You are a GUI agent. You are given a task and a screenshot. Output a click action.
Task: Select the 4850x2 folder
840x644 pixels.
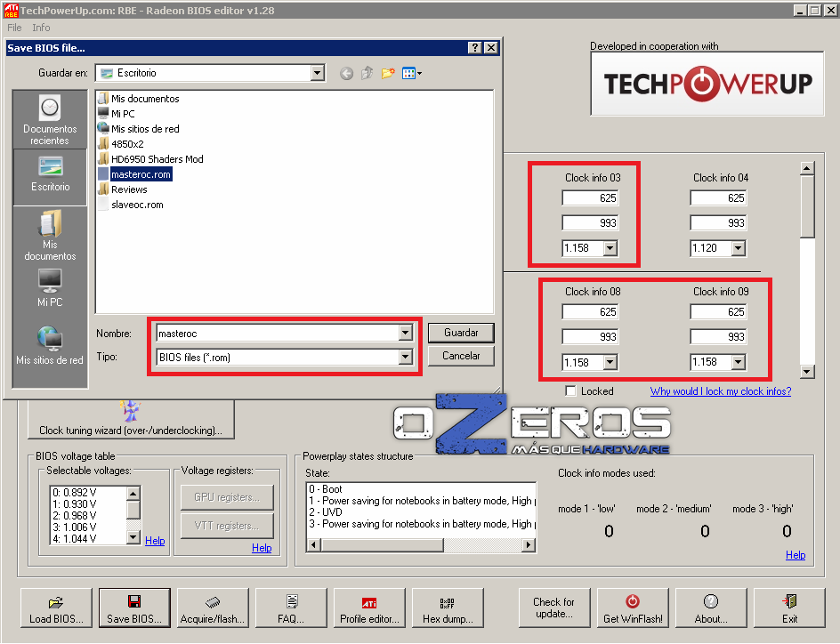(121, 144)
